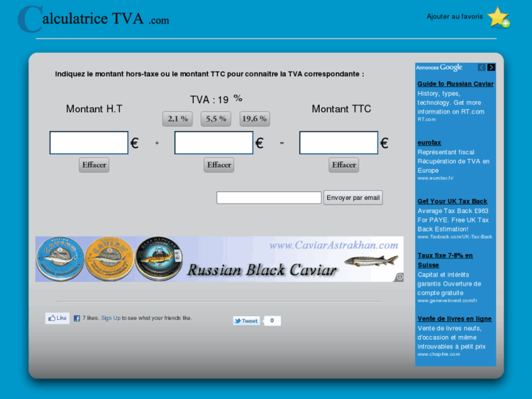Click the blue caviar tin image
The width and height of the screenshot is (532, 399).
(x=60, y=259)
